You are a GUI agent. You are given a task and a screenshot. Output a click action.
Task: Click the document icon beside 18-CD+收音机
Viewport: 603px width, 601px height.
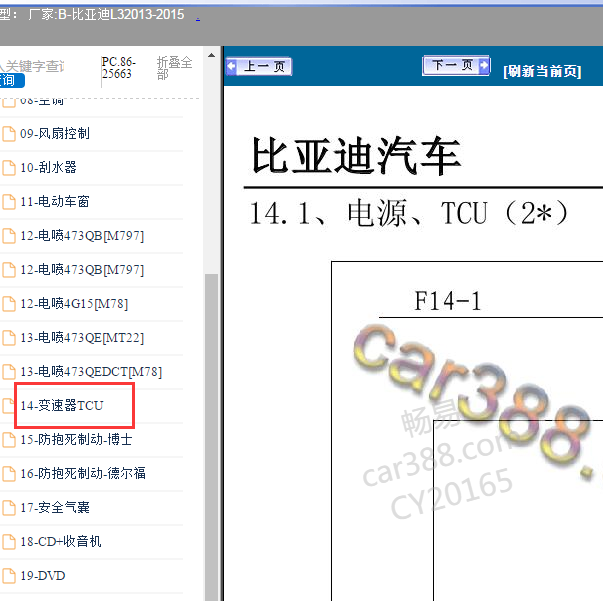(9, 542)
